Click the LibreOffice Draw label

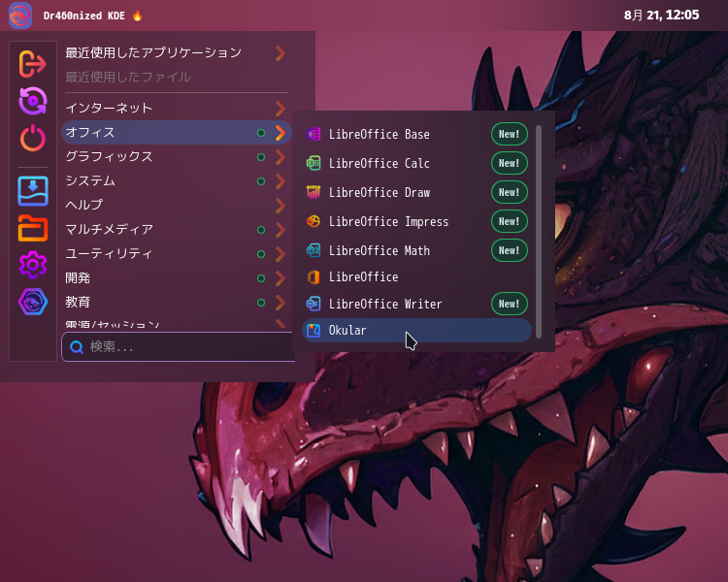[x=380, y=192]
